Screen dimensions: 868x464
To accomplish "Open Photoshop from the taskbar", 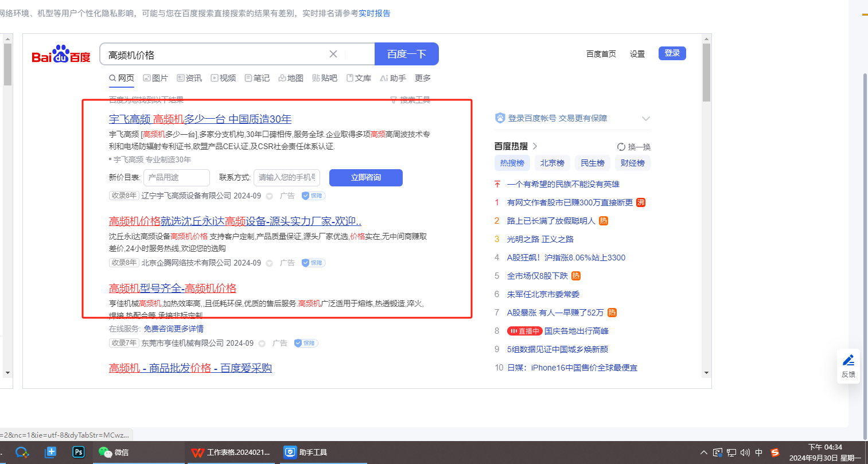I will point(79,452).
